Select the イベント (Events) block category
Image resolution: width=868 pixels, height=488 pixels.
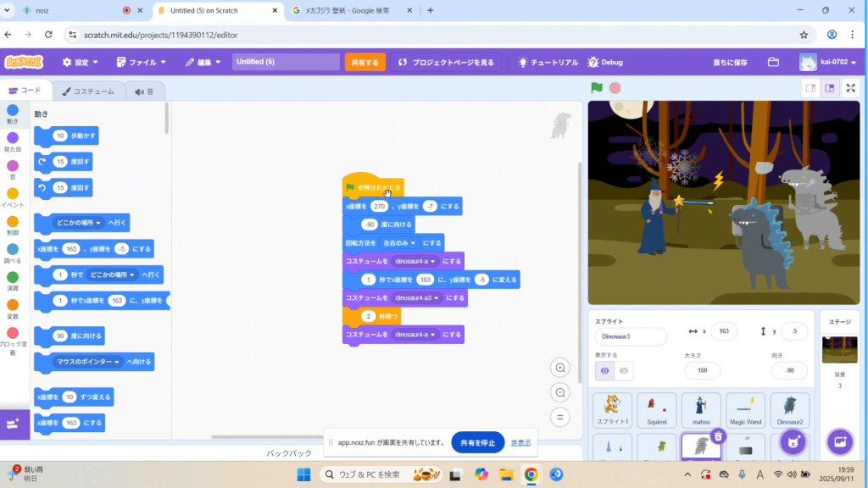[12, 197]
